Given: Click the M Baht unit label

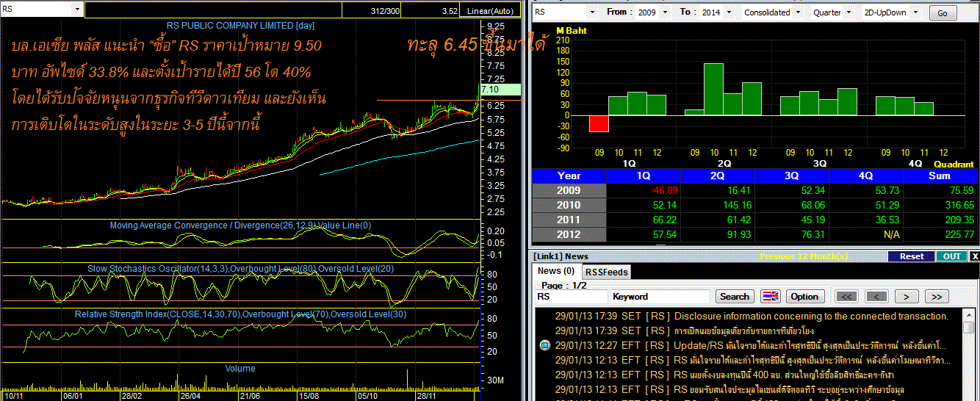Looking at the screenshot, I should tap(570, 30).
